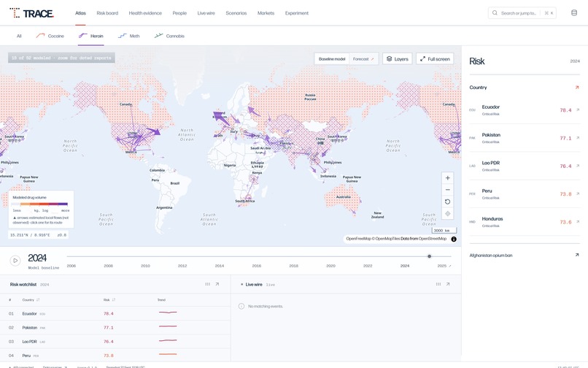Click the modeled drug volume color scale

39,204
